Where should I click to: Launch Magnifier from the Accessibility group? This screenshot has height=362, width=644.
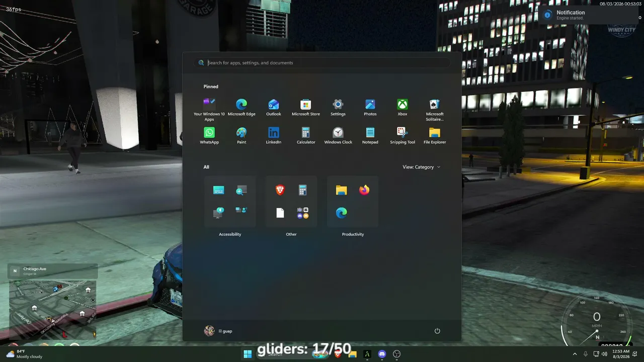point(242,190)
